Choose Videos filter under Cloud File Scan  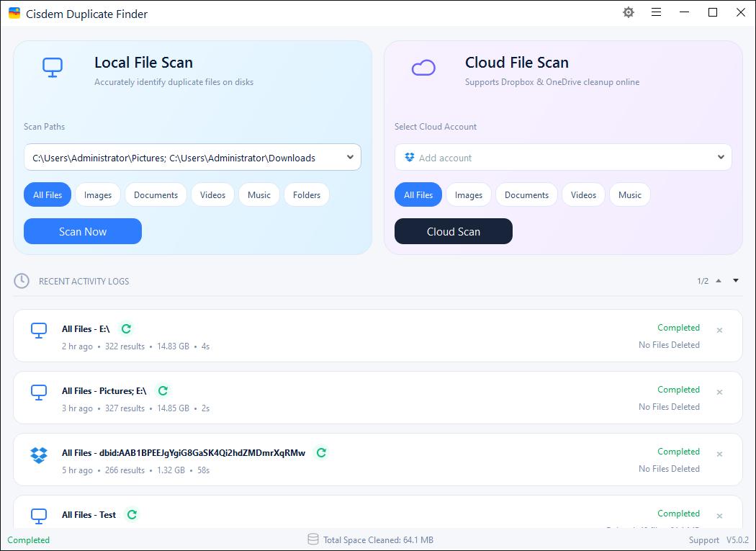(583, 195)
